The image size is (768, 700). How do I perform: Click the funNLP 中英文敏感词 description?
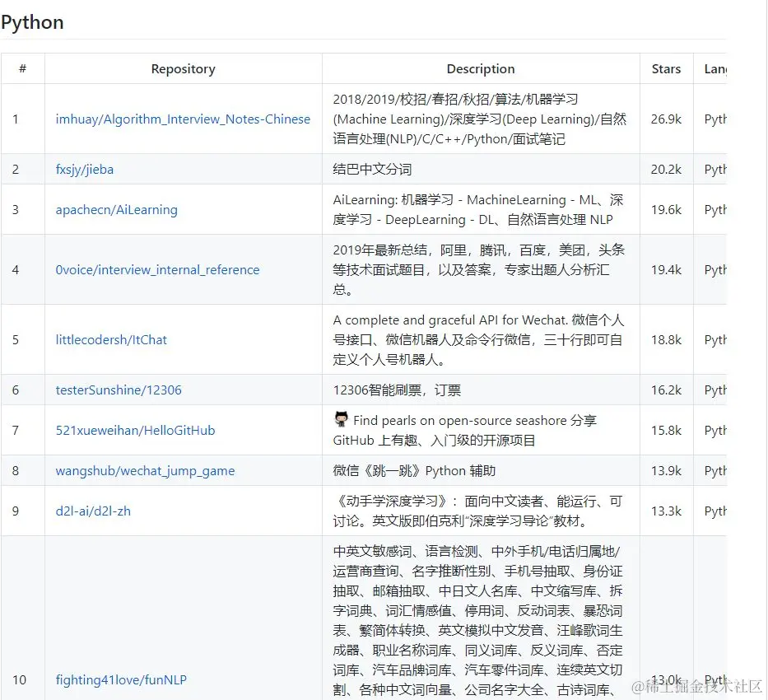(478, 621)
